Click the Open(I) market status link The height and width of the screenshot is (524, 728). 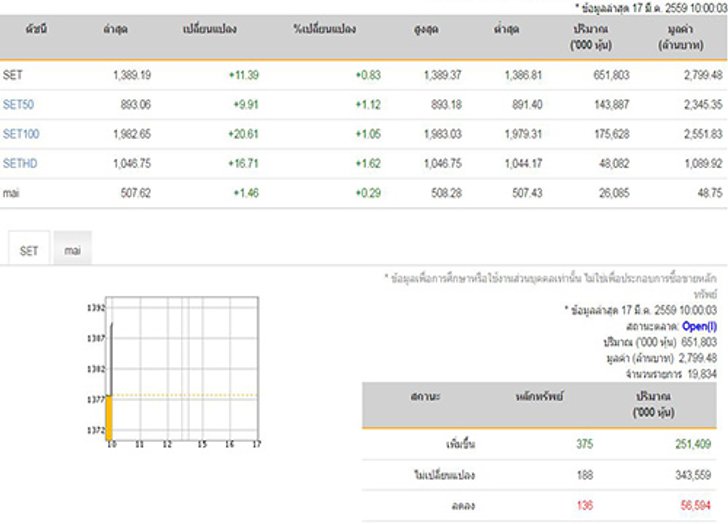(699, 326)
